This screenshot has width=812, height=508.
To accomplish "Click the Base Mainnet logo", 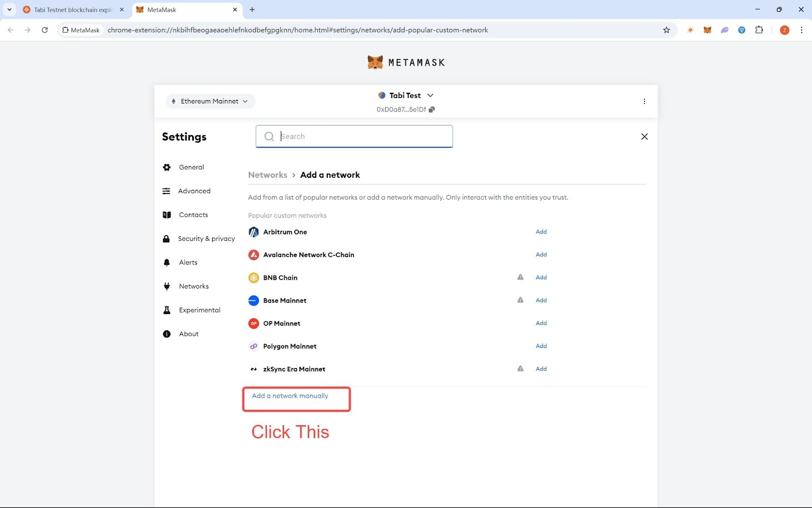I will click(254, 301).
